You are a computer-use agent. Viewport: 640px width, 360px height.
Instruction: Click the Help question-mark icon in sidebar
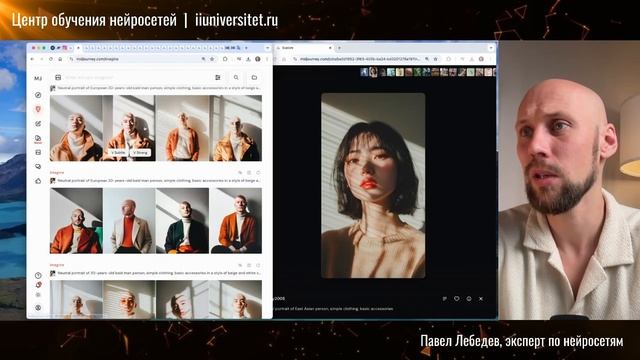tap(38, 276)
